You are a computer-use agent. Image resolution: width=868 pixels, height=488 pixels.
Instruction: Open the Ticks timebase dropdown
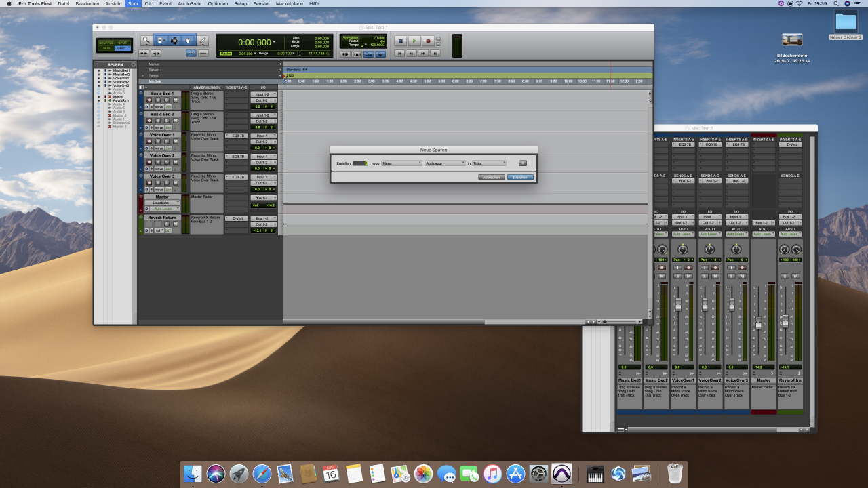(x=489, y=163)
